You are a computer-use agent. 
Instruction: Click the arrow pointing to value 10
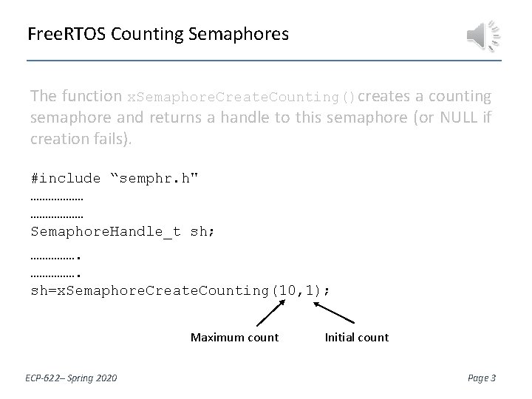[269, 313]
